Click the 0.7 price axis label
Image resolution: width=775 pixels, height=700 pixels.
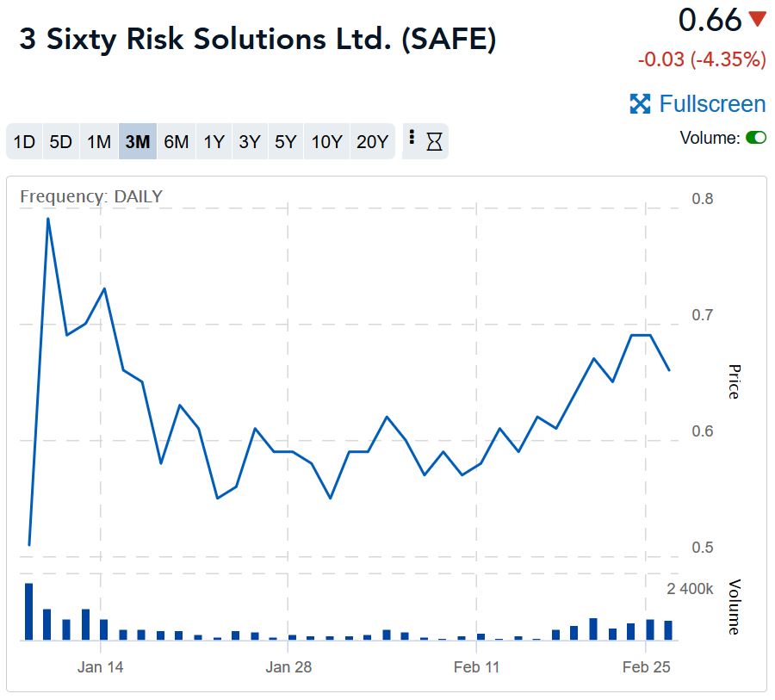703,315
